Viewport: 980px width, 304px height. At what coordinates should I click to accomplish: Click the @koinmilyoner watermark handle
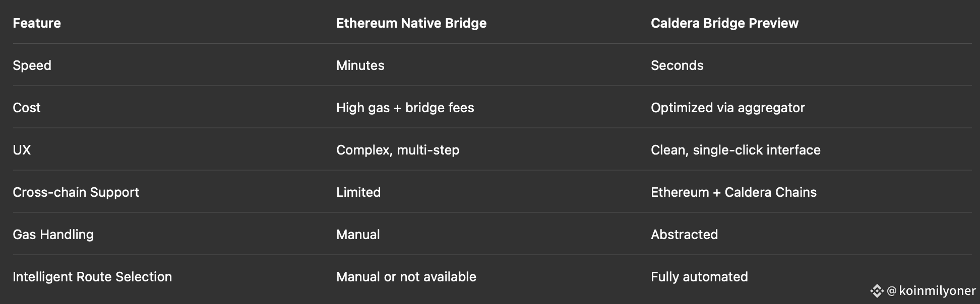pos(932,291)
